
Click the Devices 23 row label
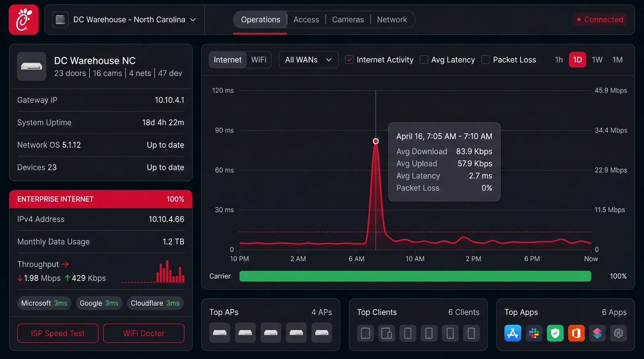(37, 168)
